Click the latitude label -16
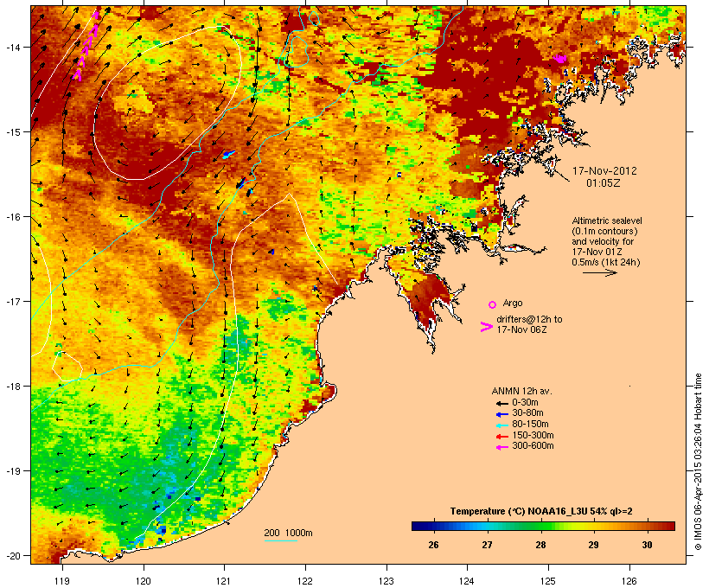 (12, 217)
